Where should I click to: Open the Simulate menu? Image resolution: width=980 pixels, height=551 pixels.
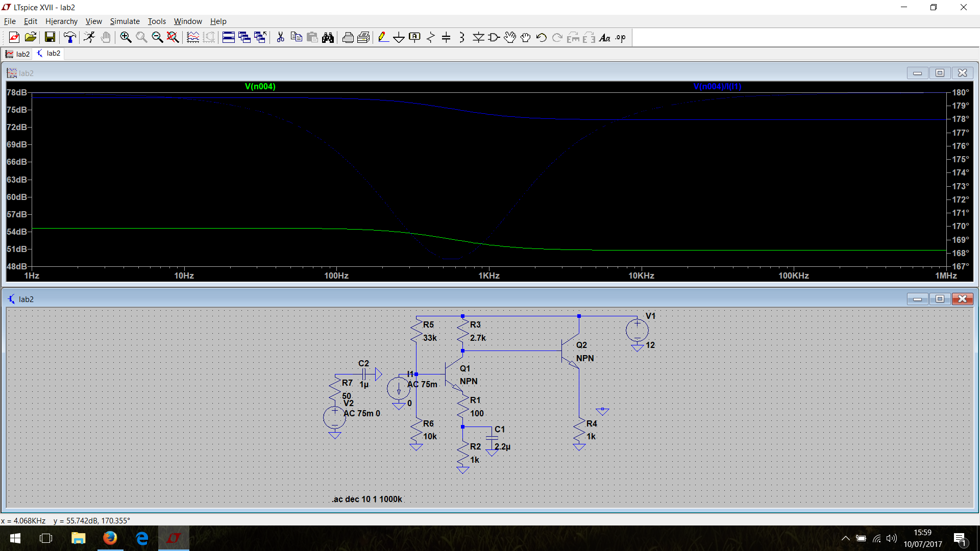point(125,21)
